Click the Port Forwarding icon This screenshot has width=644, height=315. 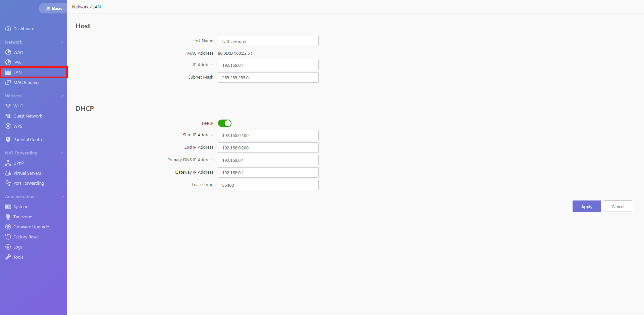8,183
